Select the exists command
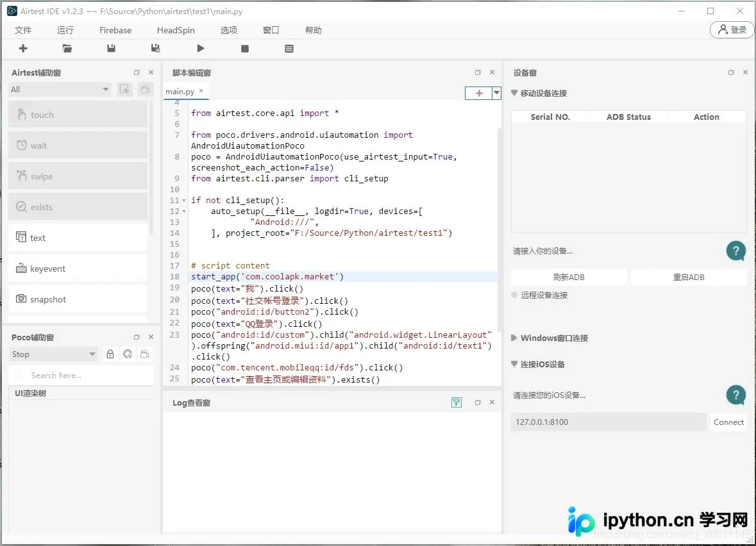Image resolution: width=756 pixels, height=546 pixels. tap(78, 207)
